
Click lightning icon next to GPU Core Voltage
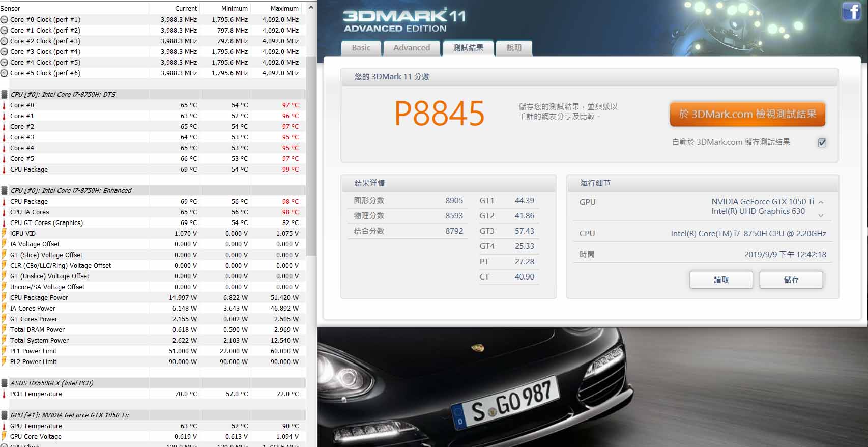[4, 437]
